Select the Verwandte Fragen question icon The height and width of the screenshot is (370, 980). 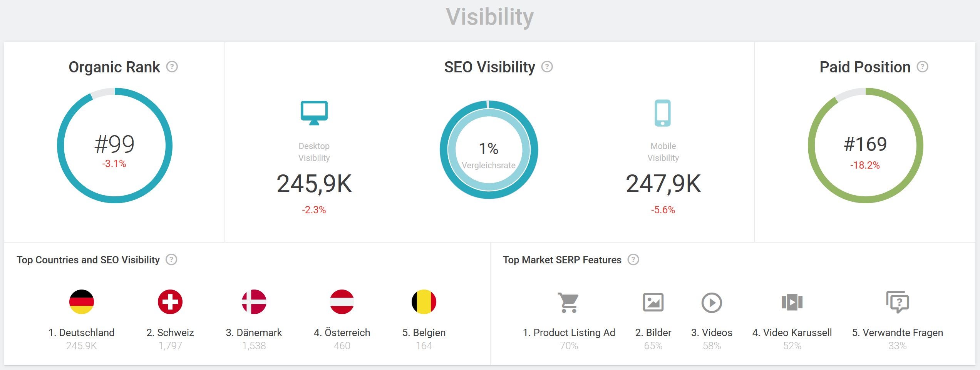pyautogui.click(x=897, y=302)
